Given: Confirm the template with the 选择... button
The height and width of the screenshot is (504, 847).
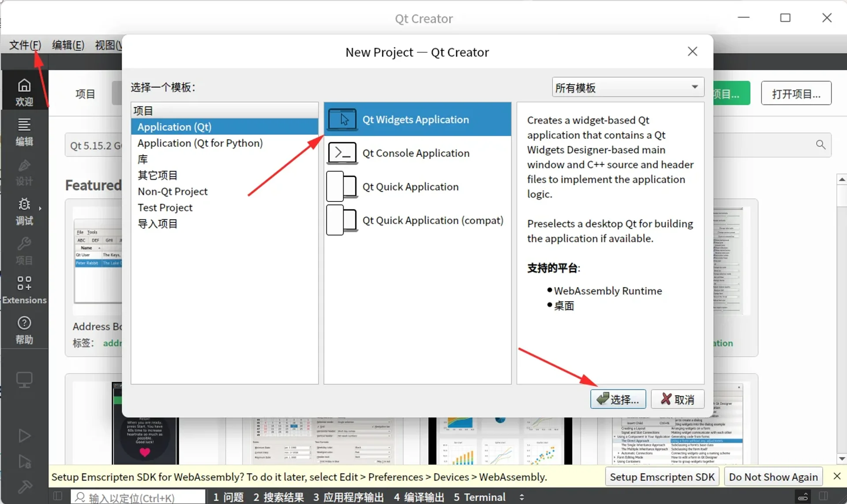Looking at the screenshot, I should pyautogui.click(x=618, y=399).
